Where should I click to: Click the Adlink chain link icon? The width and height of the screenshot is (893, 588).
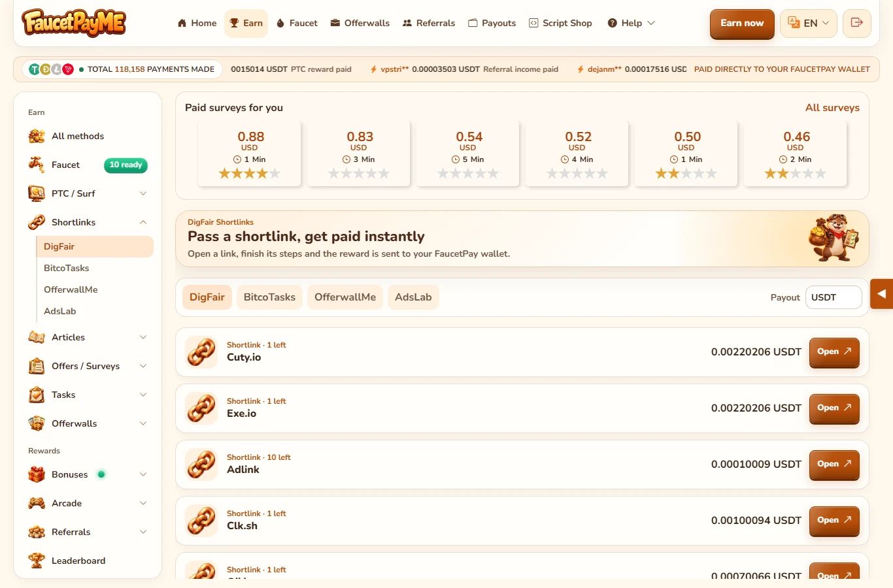[201, 465]
